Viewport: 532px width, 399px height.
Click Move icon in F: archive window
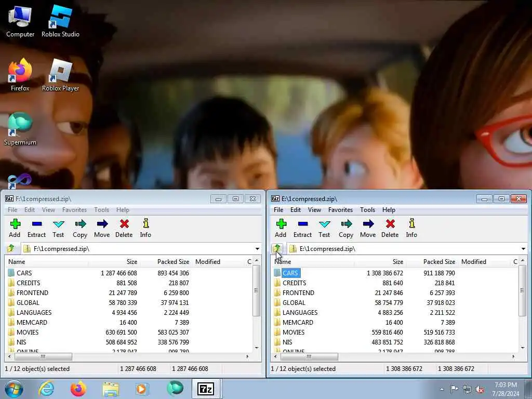(x=102, y=228)
